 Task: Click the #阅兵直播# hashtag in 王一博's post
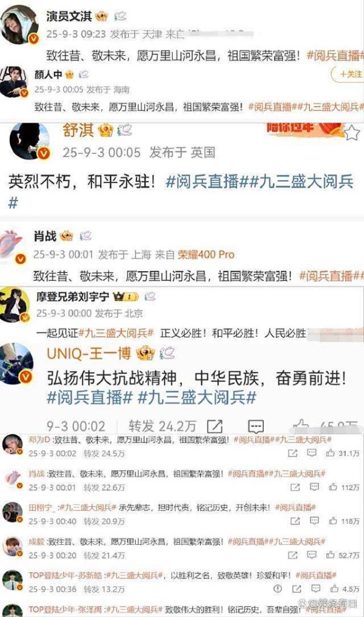click(90, 397)
